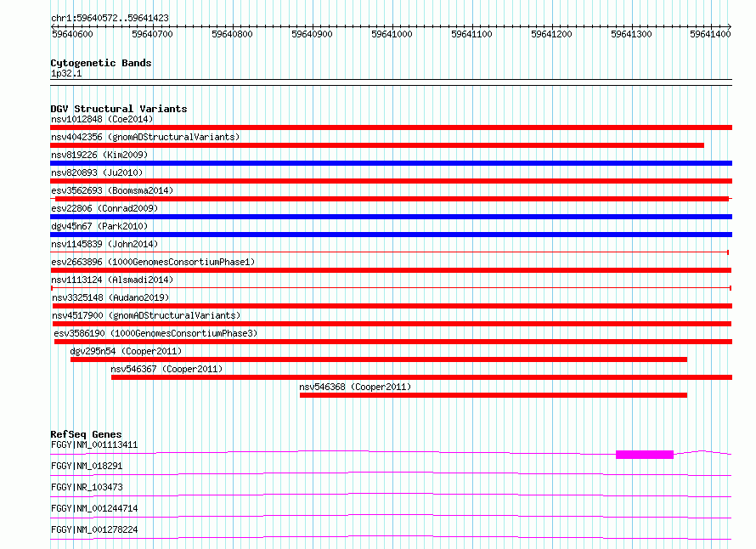Click the red bar under dgv295n54
This screenshot has width=756, height=549.
379,359
